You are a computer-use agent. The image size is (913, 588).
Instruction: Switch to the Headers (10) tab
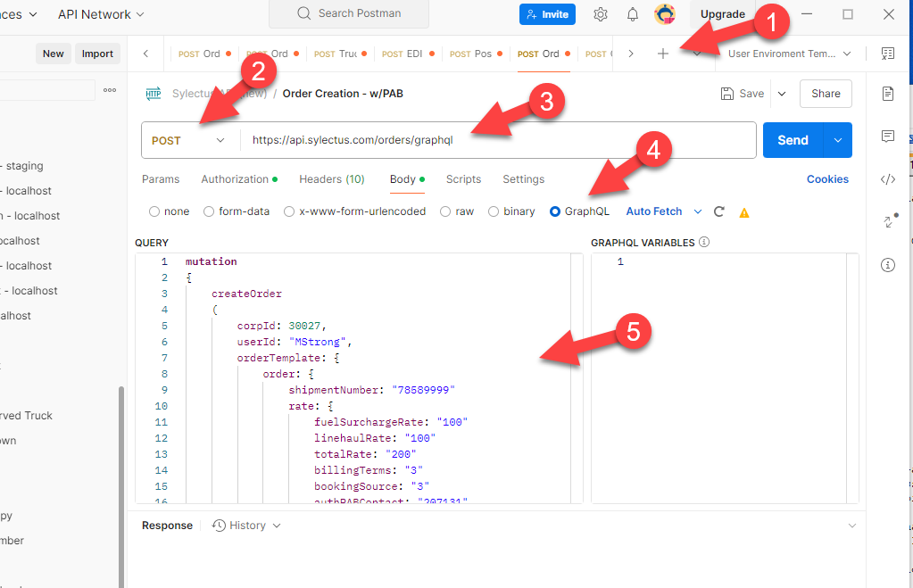tap(332, 179)
